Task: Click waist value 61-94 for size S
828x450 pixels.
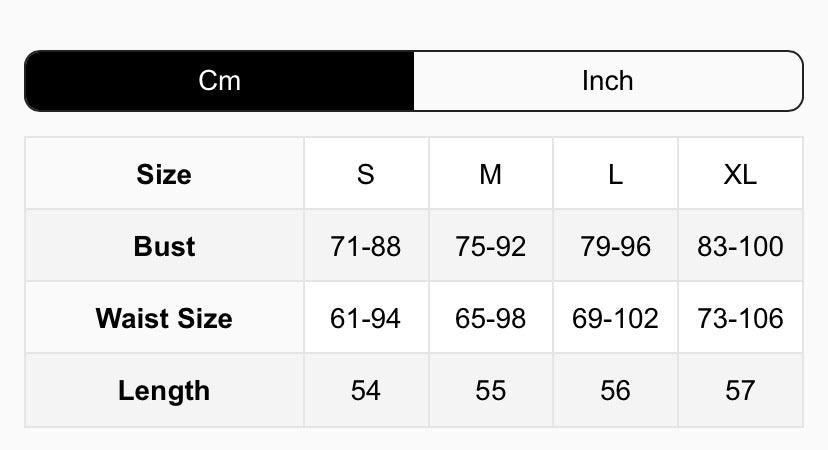Action: 366,318
